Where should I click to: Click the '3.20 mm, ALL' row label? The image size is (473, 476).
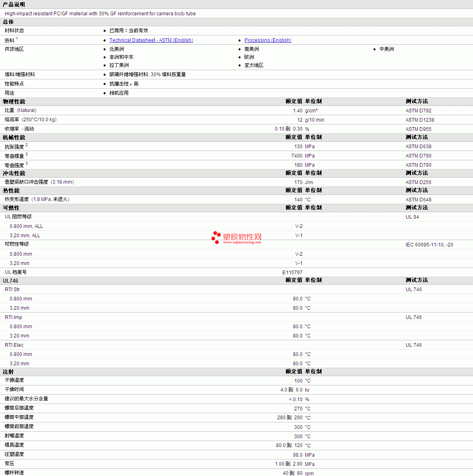coord(25,236)
